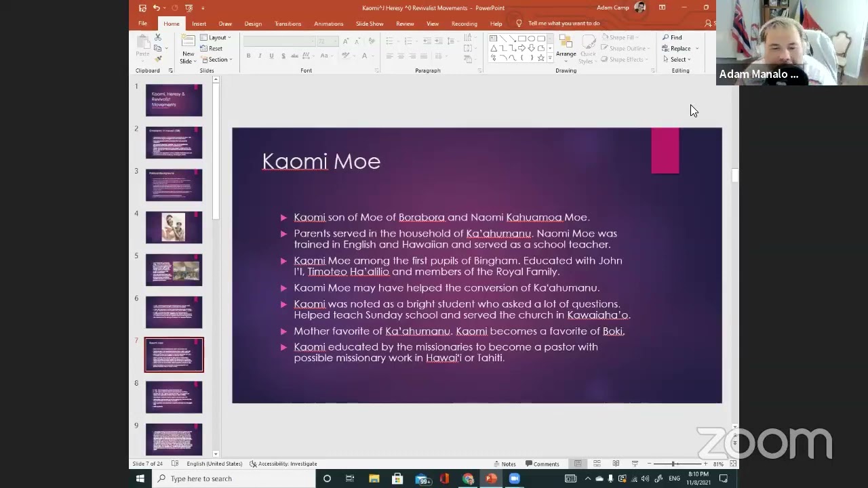The image size is (868, 488).
Task: Start the presentation from beginning icon
Action: tap(189, 8)
